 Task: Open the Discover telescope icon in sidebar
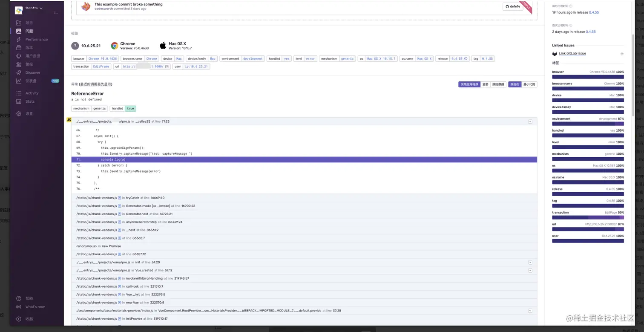pos(19,72)
